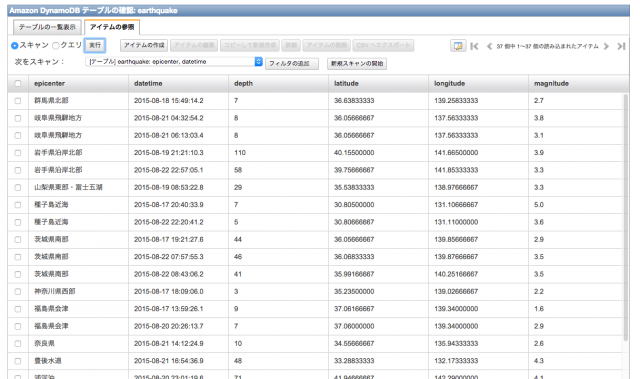Click the latitude column header

(378, 83)
